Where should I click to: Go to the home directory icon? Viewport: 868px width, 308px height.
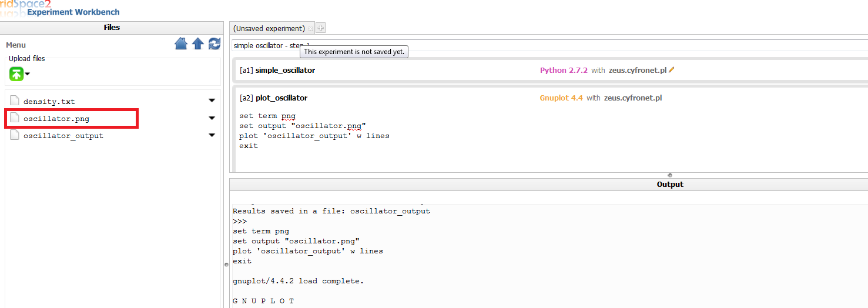coord(181,44)
